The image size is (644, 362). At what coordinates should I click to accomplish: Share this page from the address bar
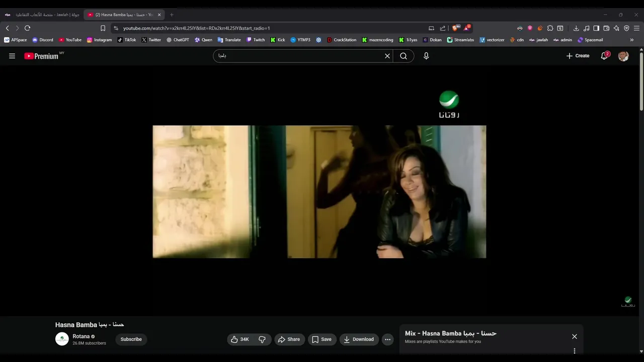click(x=443, y=28)
